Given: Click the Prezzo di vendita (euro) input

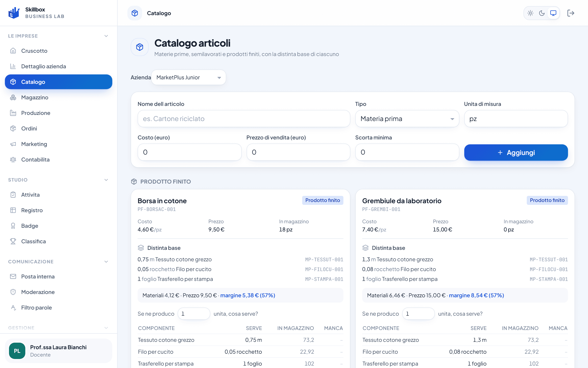Looking at the screenshot, I should tap(298, 152).
